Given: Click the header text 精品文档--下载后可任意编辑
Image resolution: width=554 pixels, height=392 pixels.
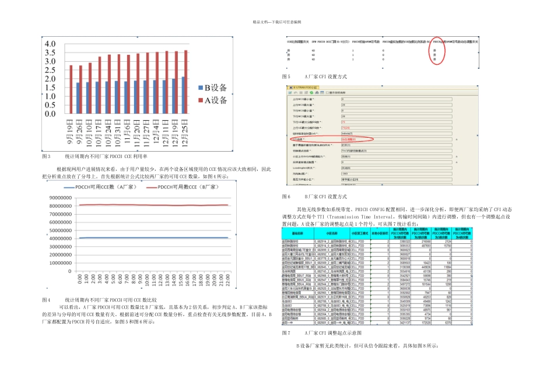Looking at the screenshot, I should 277,22.
